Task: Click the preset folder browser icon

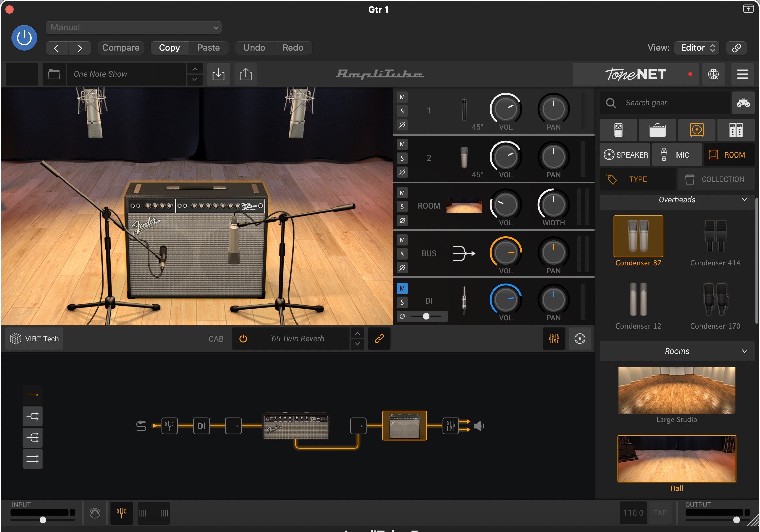Action: click(54, 74)
